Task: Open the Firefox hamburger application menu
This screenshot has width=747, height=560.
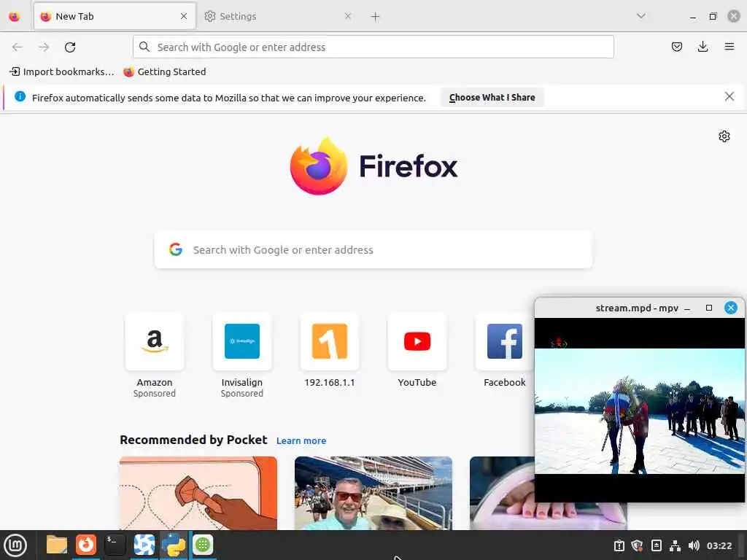Action: click(x=729, y=47)
